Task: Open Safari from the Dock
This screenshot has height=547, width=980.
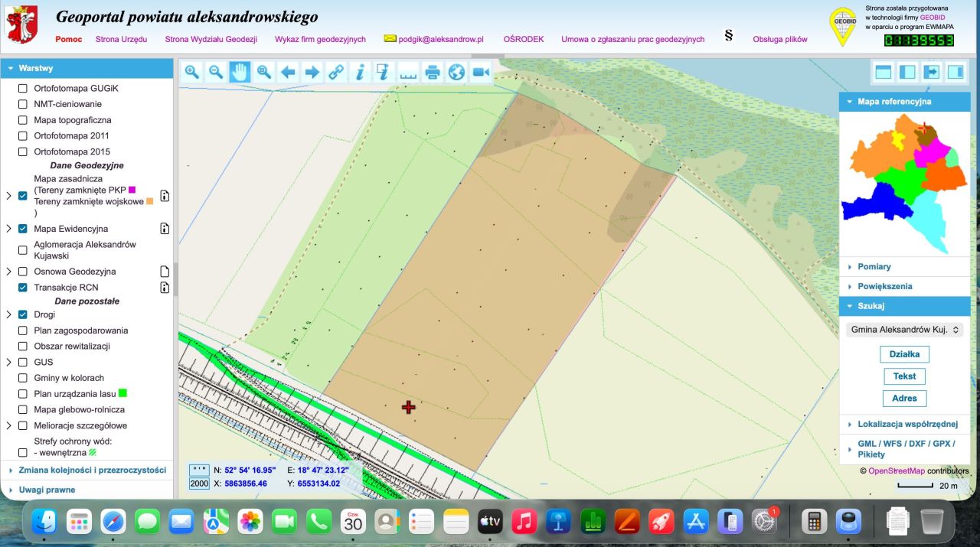Action: (x=113, y=522)
